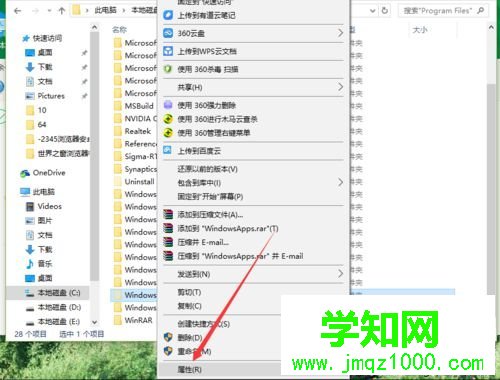Sort by the 名称 column header

[119, 30]
